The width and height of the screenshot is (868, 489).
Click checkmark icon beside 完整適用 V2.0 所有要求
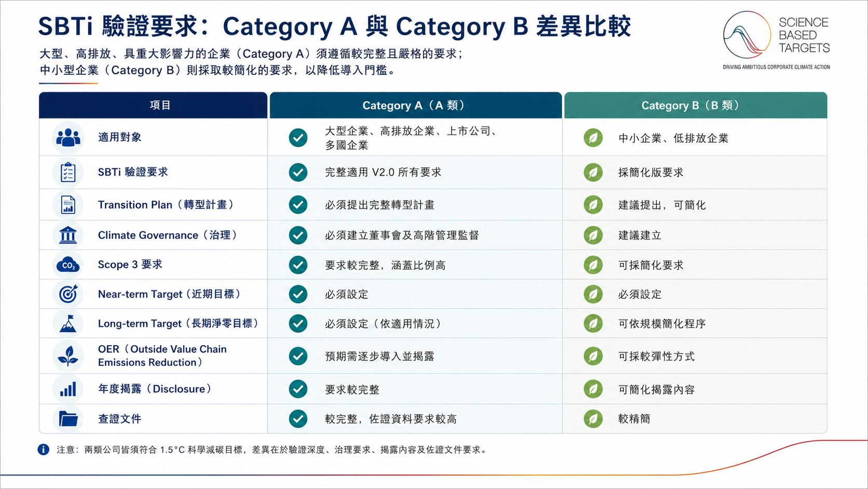(298, 172)
